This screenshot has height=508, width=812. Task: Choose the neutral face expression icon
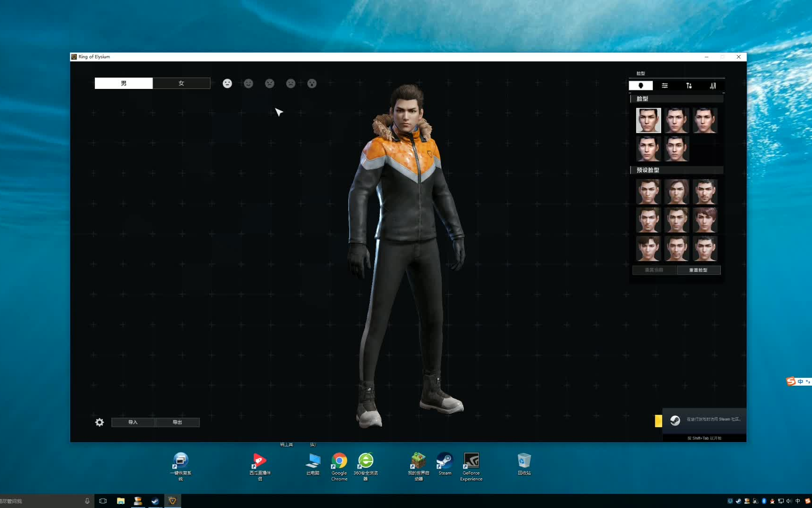tap(227, 83)
